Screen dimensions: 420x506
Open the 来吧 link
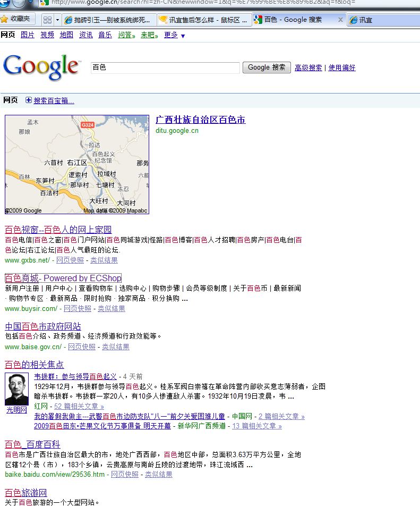149,35
